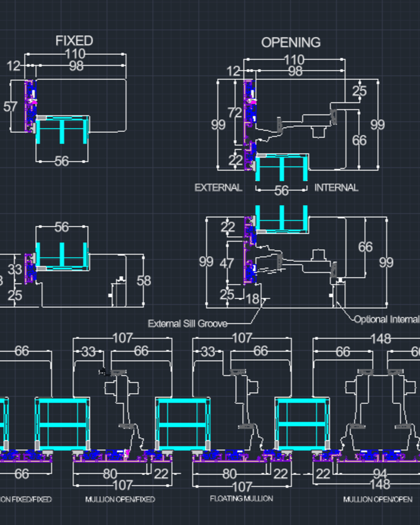Pick the 57 dimension in the FIXED detail
Screen dimensions: 420x525
(10, 107)
